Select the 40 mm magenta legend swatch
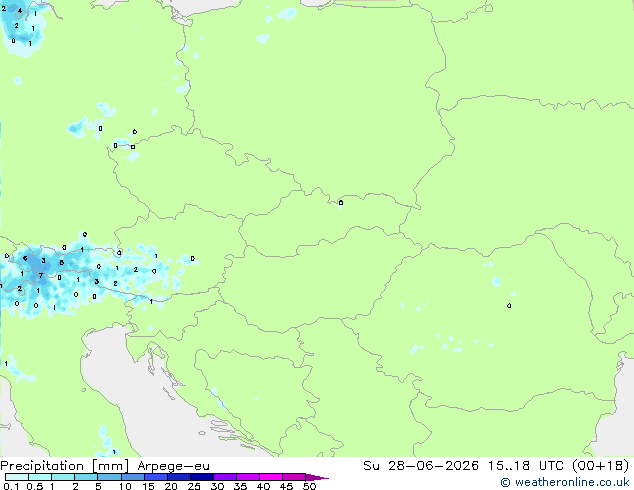 pyautogui.click(x=271, y=477)
